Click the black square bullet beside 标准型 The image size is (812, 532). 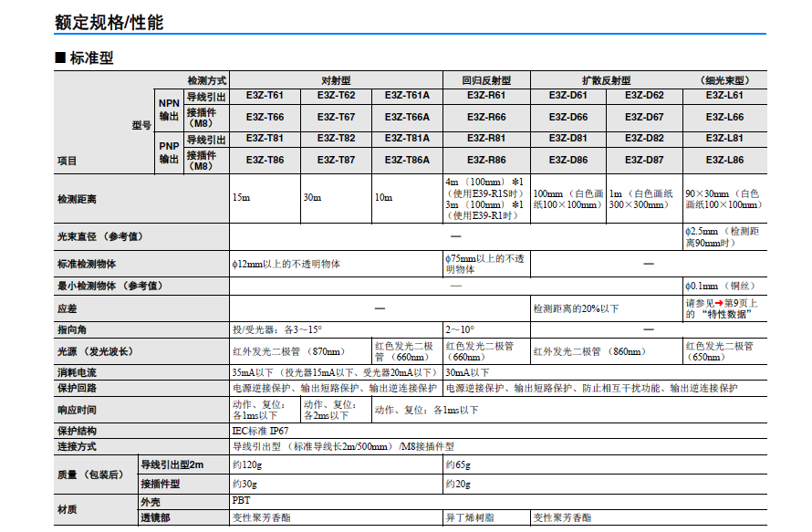pos(60,58)
